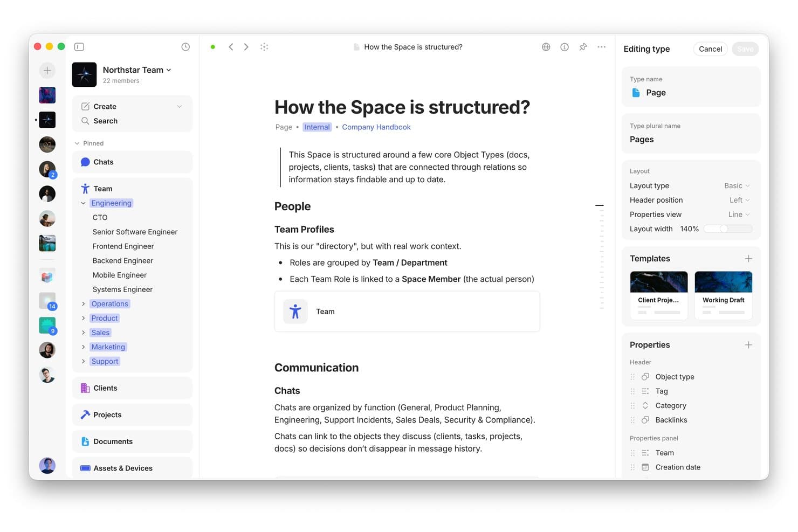Collapse the Pinned section

(77, 143)
